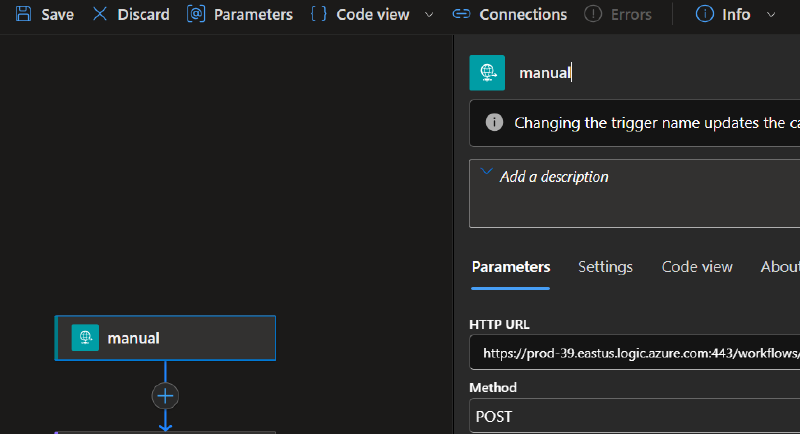Click the Errors toolbar label
The width and height of the screenshot is (800, 434).
631,15
